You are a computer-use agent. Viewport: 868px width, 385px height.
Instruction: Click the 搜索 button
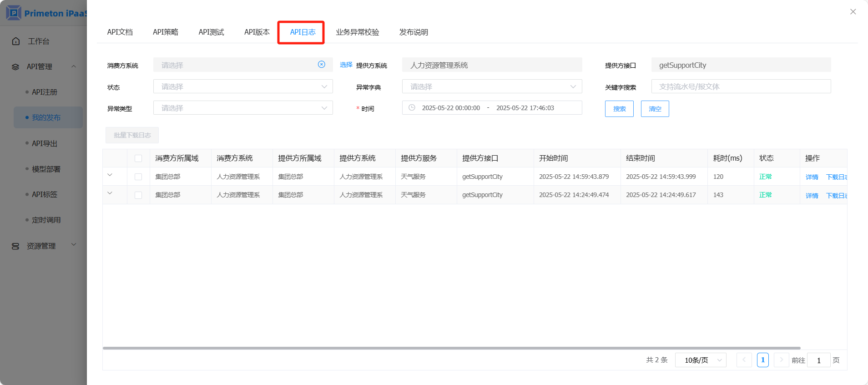[619, 109]
